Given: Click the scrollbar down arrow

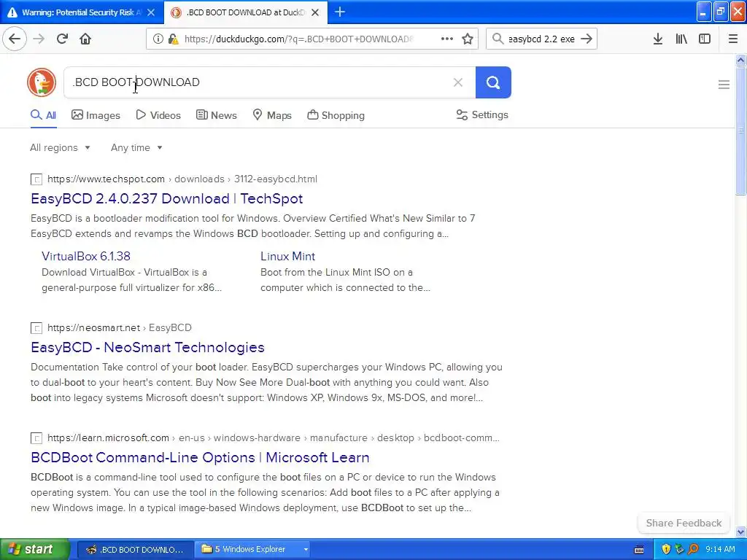Looking at the screenshot, I should [x=741, y=532].
